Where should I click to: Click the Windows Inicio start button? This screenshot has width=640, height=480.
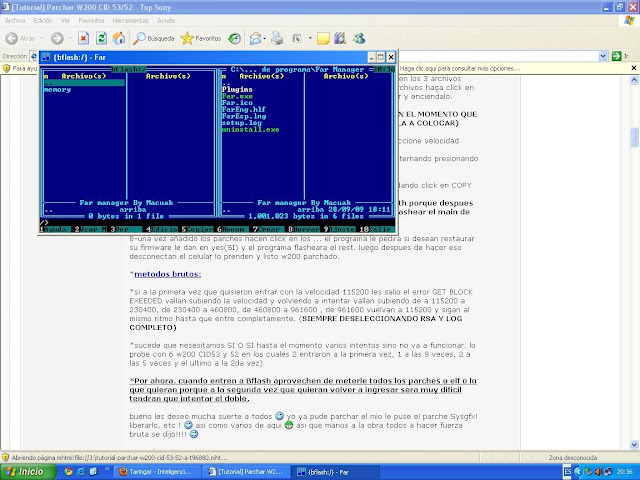click(x=28, y=470)
